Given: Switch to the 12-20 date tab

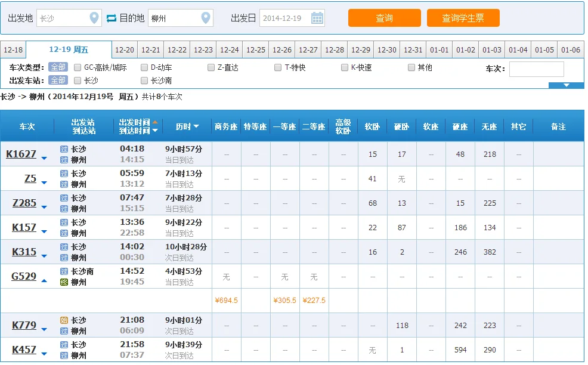Looking at the screenshot, I should (x=124, y=50).
